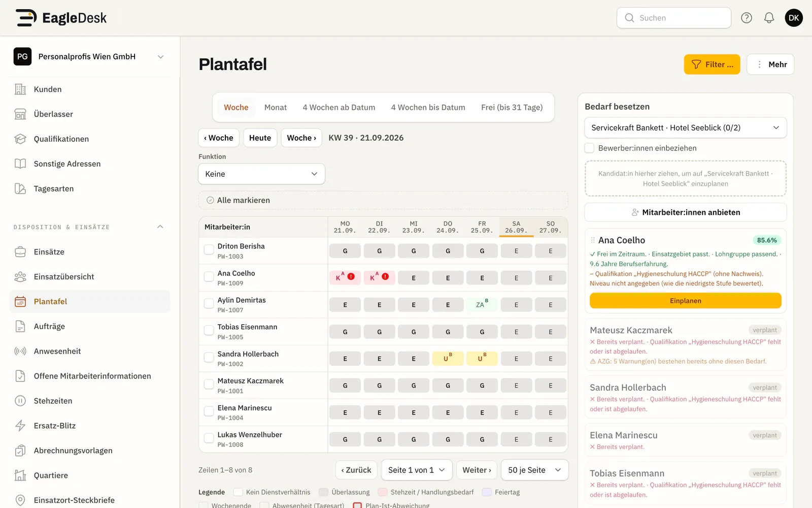Click the Suchen search field
This screenshot has height=508, width=812.
click(673, 18)
